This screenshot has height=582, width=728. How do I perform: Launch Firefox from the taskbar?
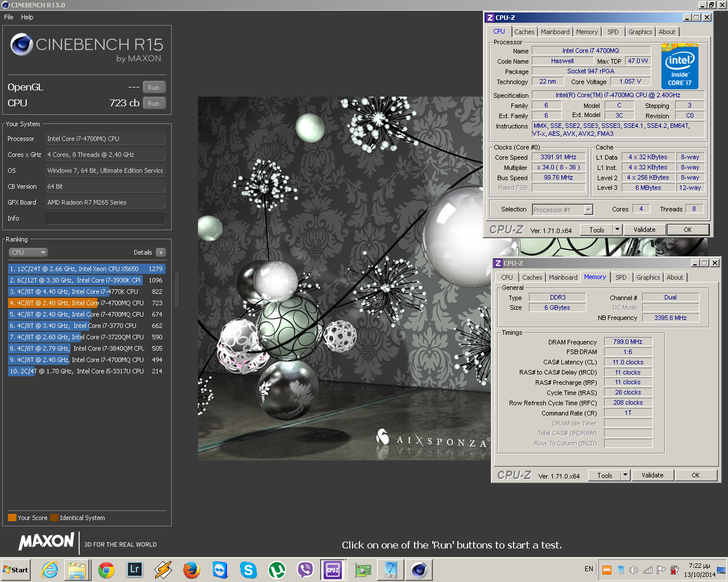pos(192,569)
